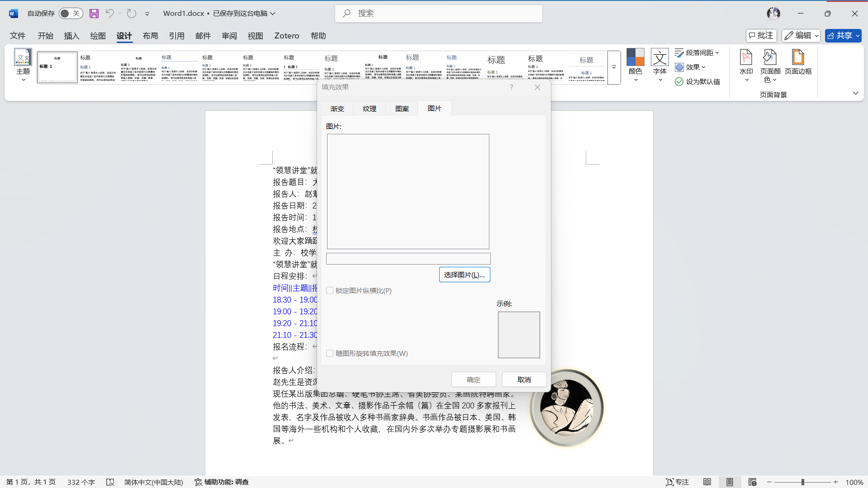Click 选择图片(L)... button
Viewport: 868px width, 488px height.
[x=465, y=275]
